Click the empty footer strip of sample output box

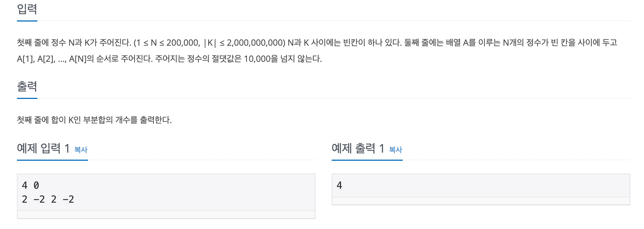[x=481, y=201]
